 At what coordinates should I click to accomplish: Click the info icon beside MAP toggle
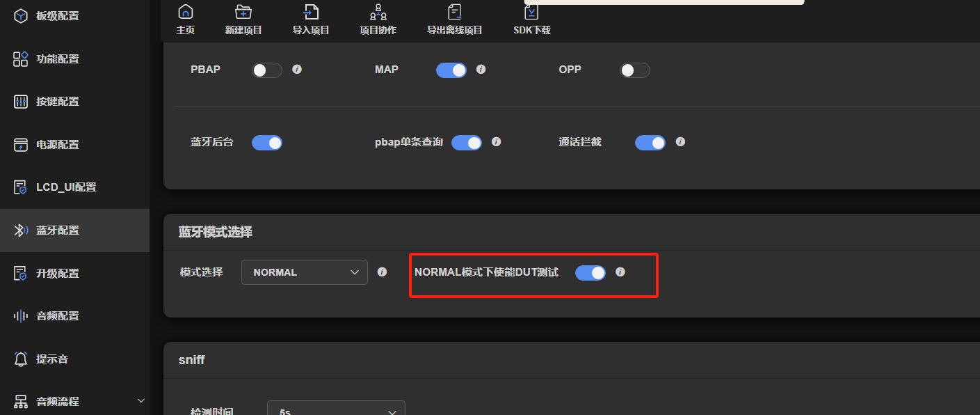pos(481,70)
